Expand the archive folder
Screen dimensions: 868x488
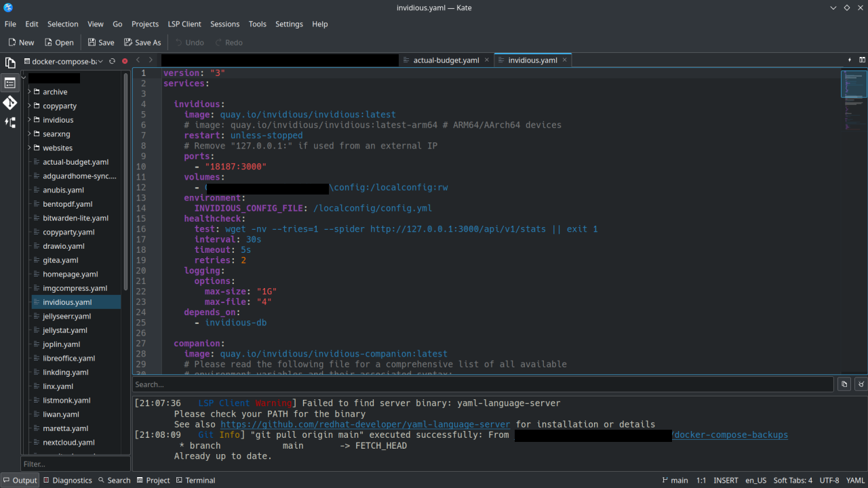(x=29, y=91)
